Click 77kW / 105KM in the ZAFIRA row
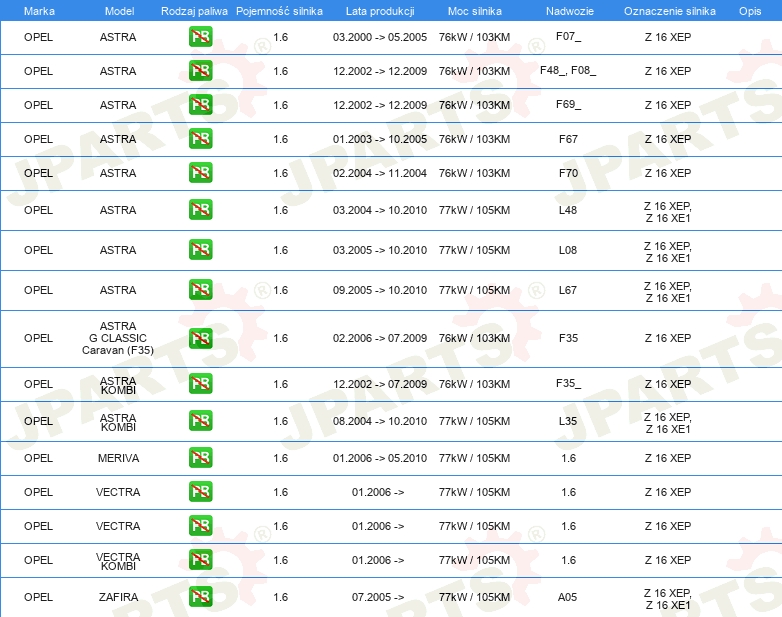Screen dimensions: 782x617 474,597
